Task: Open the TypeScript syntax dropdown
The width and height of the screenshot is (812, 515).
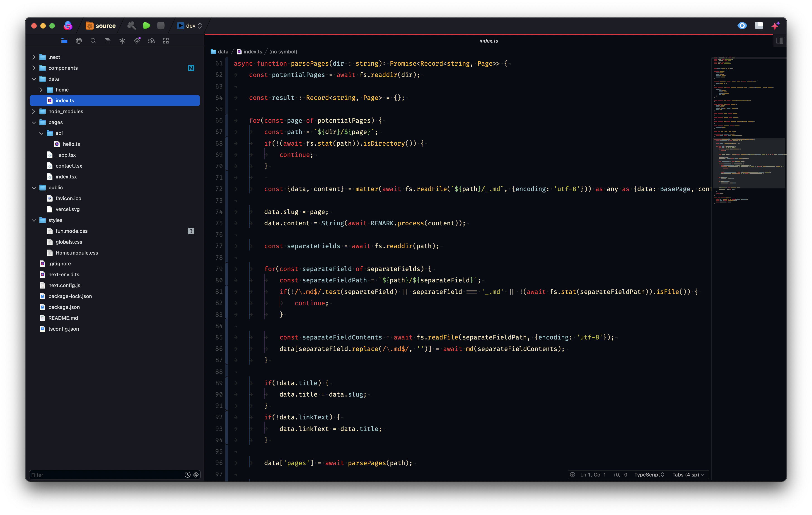Action: 649,474
